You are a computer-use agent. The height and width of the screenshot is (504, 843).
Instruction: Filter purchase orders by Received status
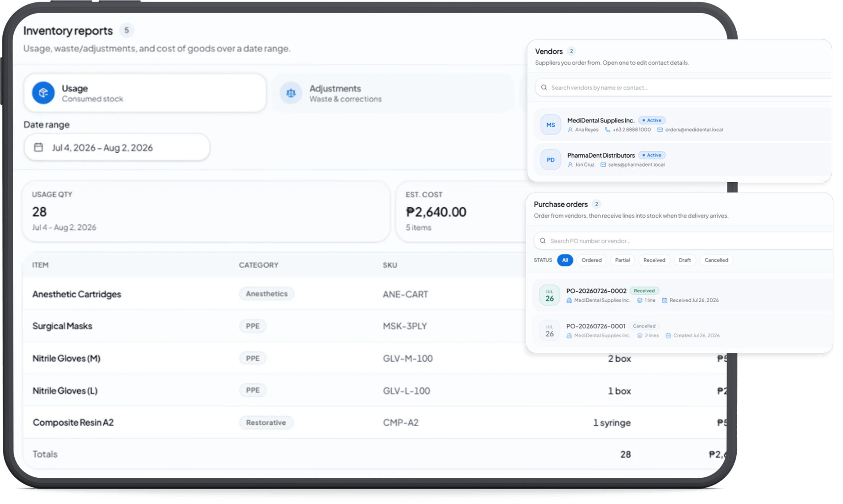[x=654, y=260]
